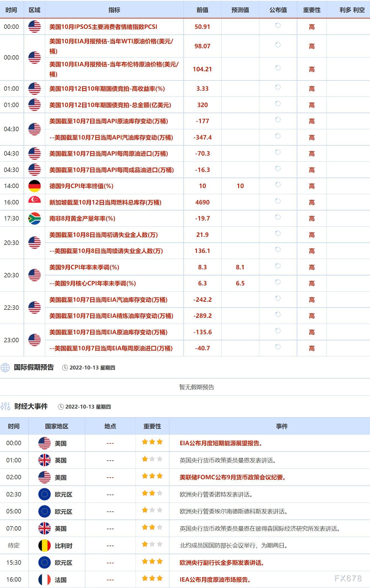Click the clock icon next to holiday date
Image resolution: width=370 pixels, height=588 pixels.
(x=65, y=368)
